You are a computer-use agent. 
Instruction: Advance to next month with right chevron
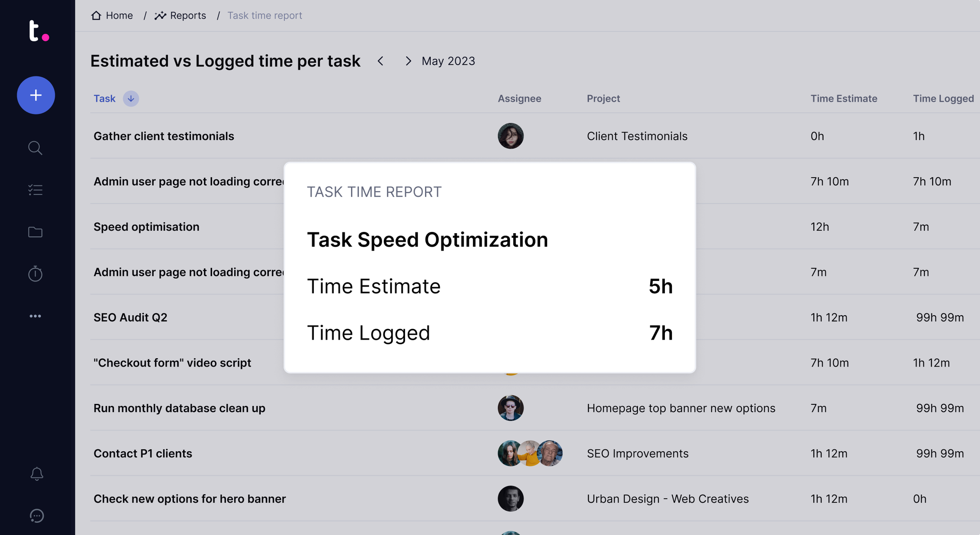coord(408,61)
